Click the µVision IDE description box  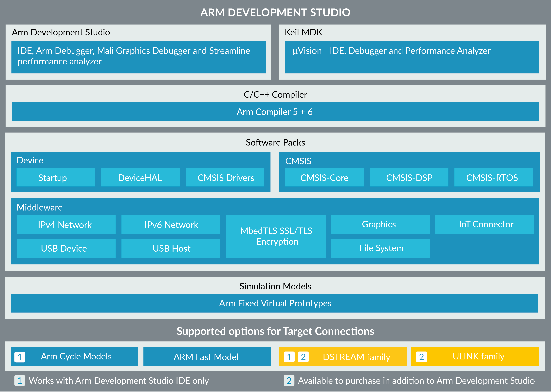point(412,57)
